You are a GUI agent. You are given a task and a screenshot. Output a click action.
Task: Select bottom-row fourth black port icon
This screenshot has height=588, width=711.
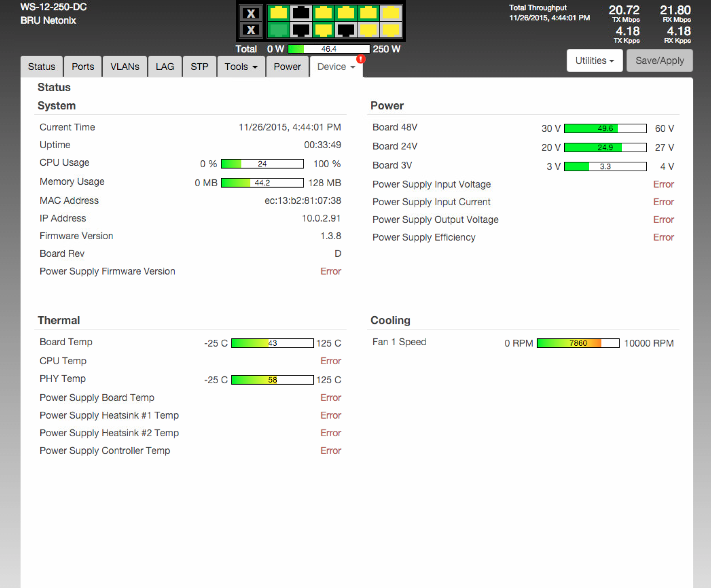point(346,30)
